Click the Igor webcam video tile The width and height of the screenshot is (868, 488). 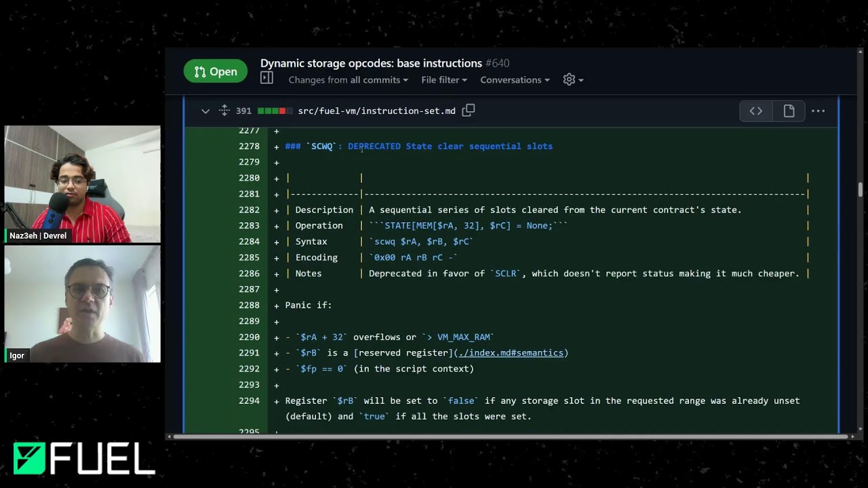(x=83, y=304)
